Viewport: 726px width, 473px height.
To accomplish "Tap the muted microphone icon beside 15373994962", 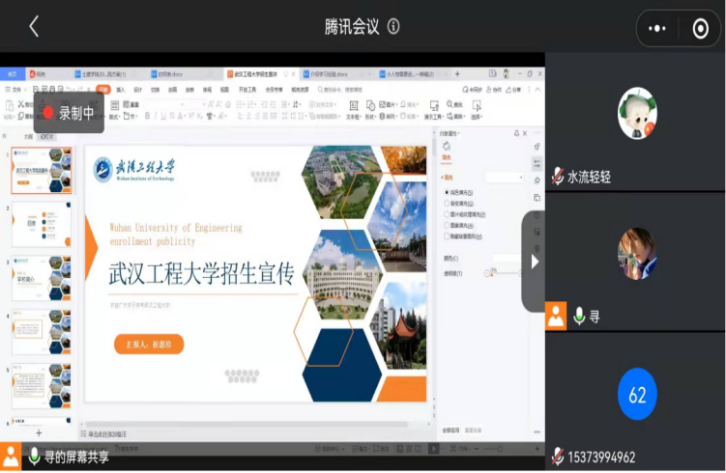I will (x=557, y=456).
